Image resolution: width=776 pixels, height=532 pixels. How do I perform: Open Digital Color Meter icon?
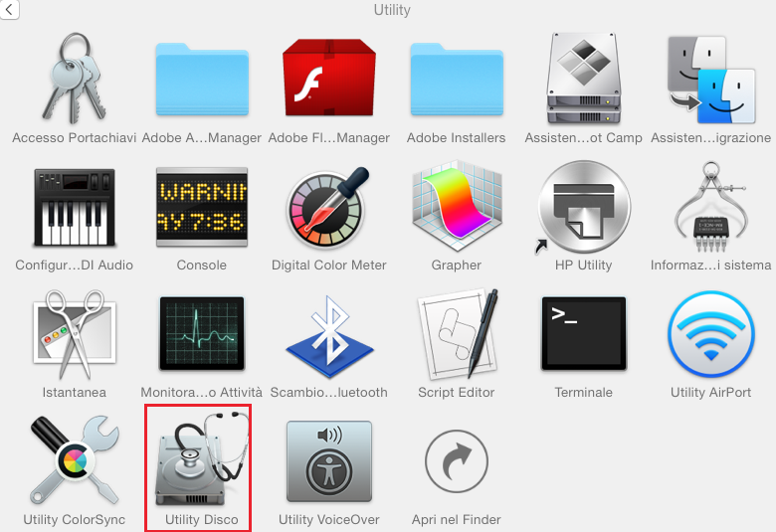pos(328,207)
